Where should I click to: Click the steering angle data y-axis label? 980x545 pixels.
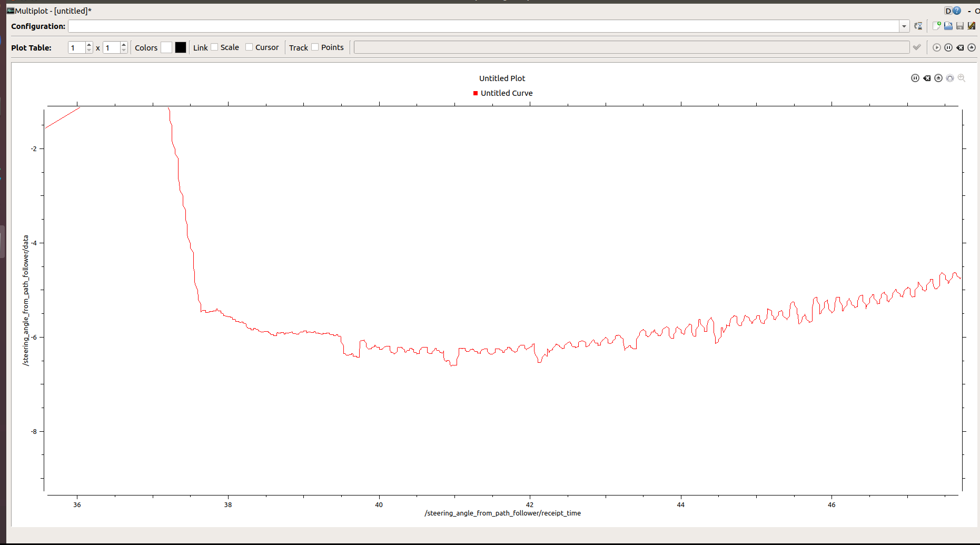(25, 300)
